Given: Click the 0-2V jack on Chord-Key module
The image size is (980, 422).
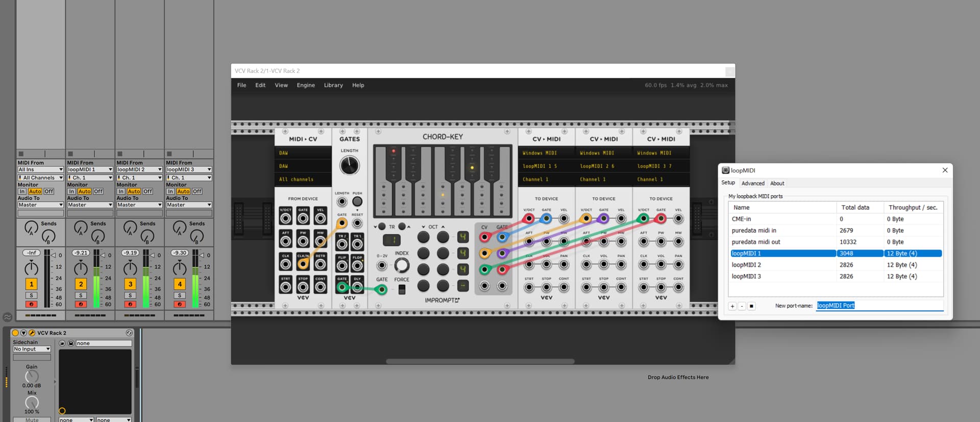Looking at the screenshot, I should tap(382, 265).
